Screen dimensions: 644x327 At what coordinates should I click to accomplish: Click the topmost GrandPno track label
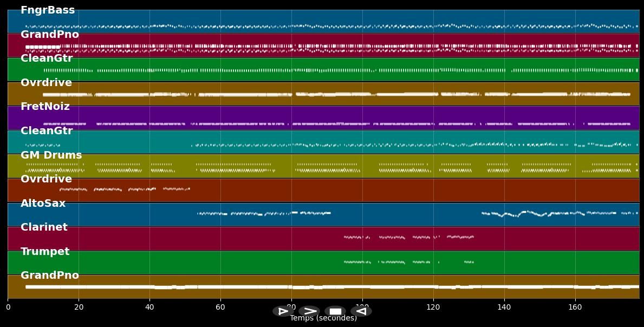pyautogui.click(x=50, y=35)
